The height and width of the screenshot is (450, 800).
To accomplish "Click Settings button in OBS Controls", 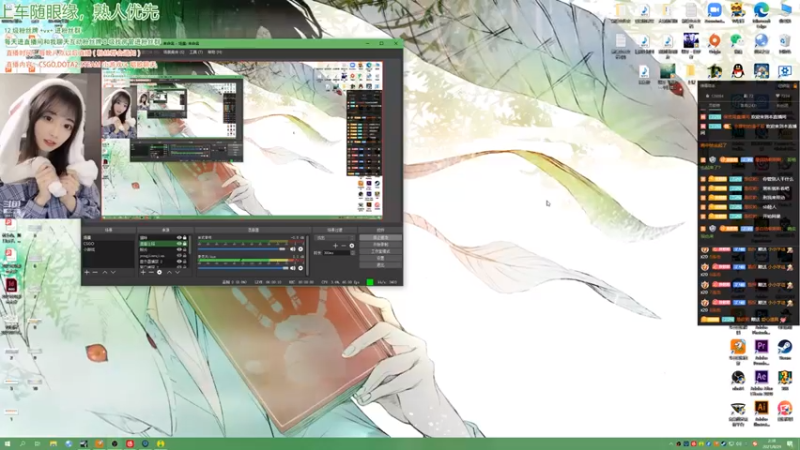I will tap(380, 258).
